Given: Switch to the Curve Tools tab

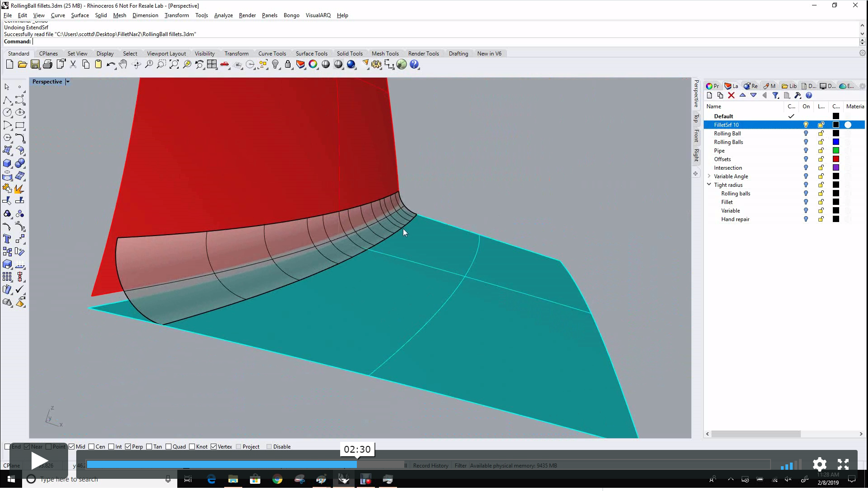Looking at the screenshot, I should [272, 54].
